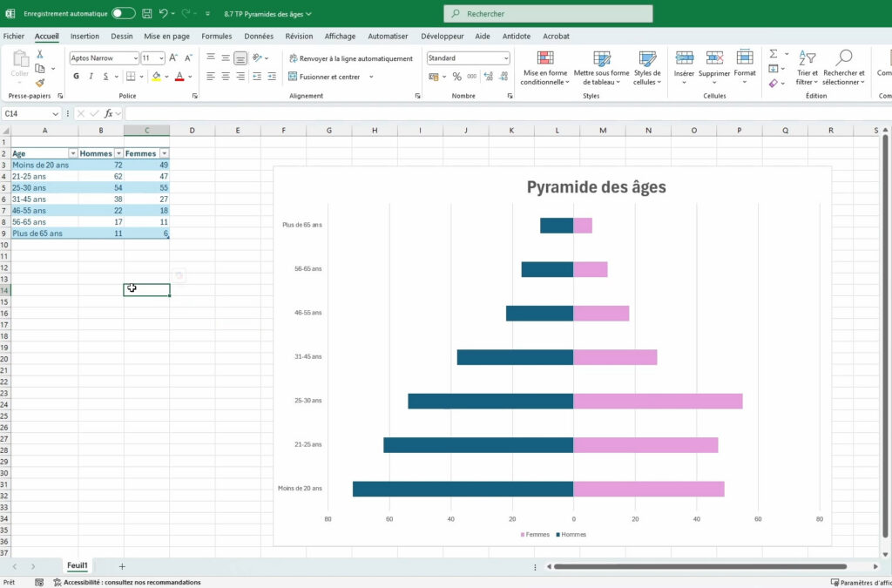
Task: Expand the font name dropdown Aptos Narrow
Action: pos(135,58)
